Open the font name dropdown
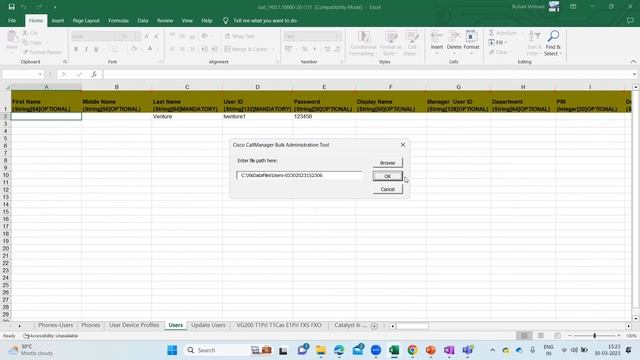Viewport: 640px width, 360px height. click(116, 36)
